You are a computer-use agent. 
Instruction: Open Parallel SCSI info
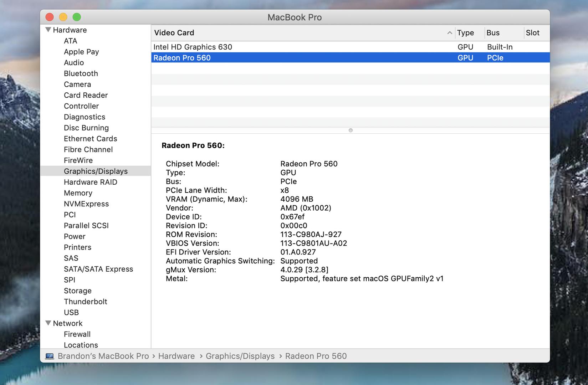[86, 226]
